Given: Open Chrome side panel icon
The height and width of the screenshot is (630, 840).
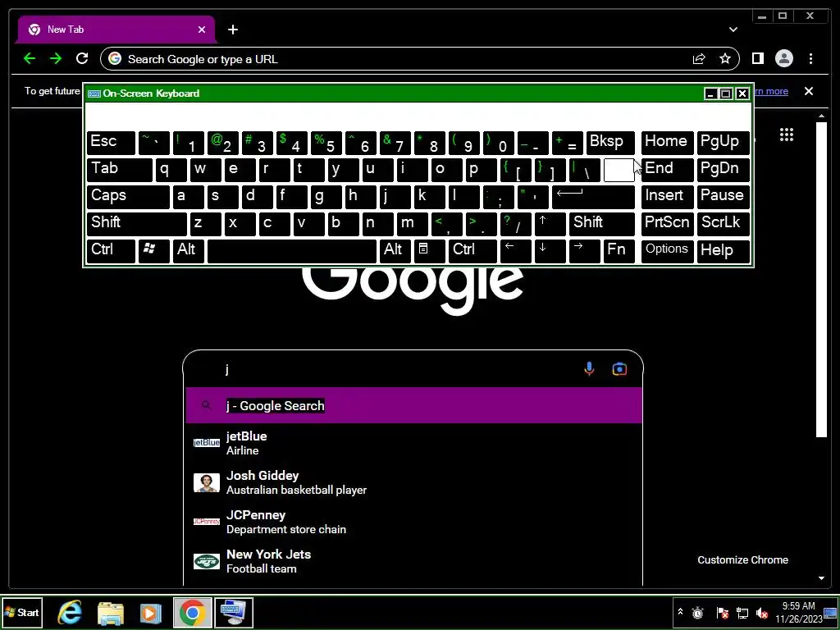Looking at the screenshot, I should (757, 58).
